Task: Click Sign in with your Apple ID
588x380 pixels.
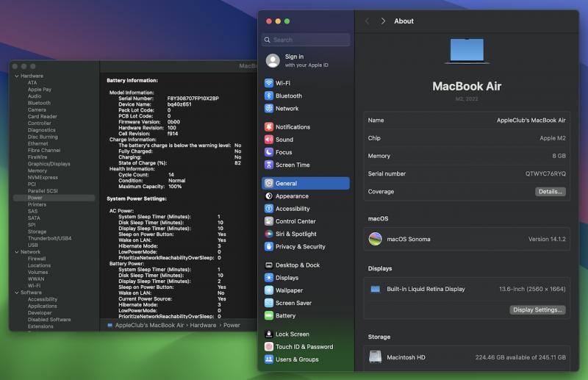Action: 306,60
